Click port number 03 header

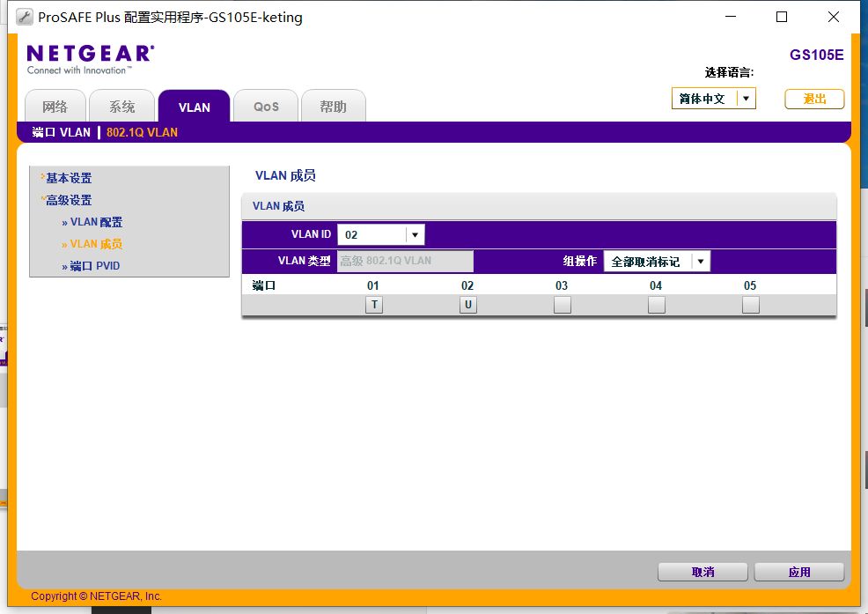click(x=562, y=285)
